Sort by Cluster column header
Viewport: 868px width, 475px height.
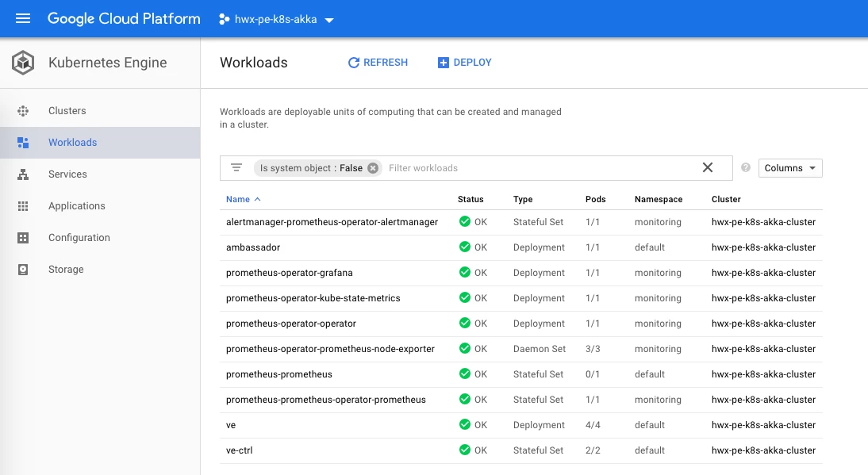[726, 199]
